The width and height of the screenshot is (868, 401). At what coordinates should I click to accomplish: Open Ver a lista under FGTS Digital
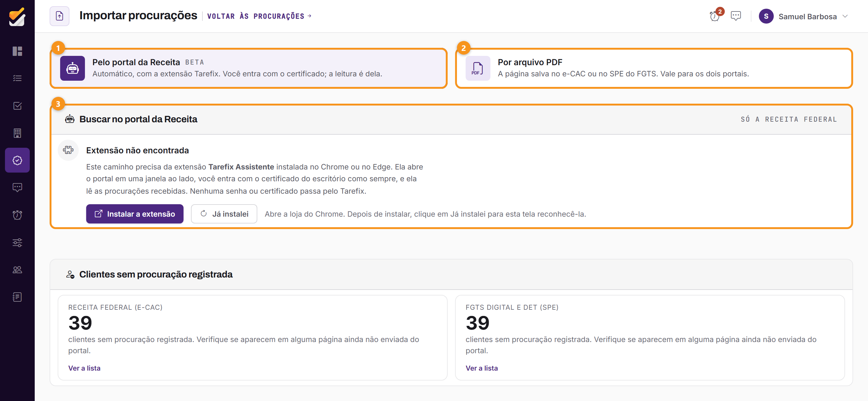[x=481, y=368]
